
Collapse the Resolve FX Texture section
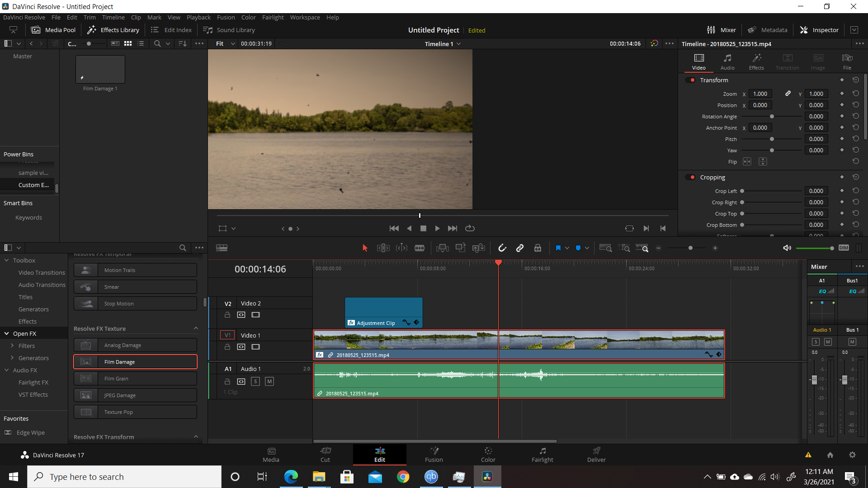pyautogui.click(x=196, y=328)
